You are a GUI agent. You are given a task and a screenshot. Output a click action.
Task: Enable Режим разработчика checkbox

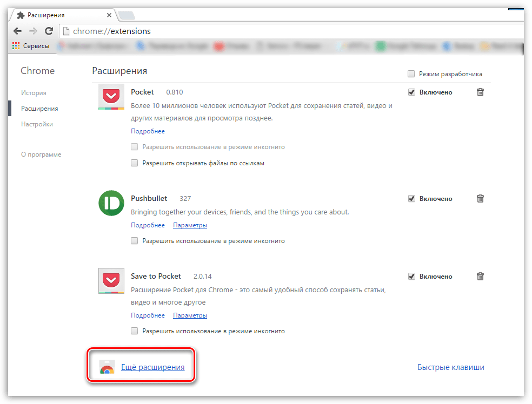coord(411,74)
